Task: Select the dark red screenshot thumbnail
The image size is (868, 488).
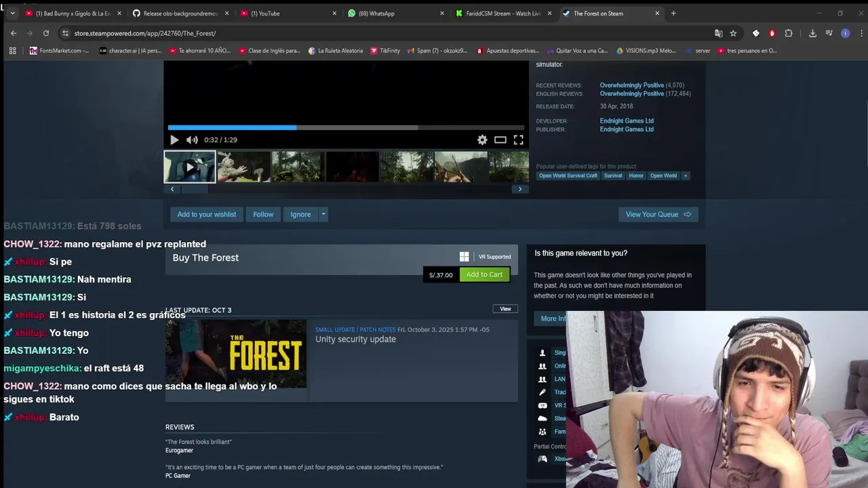Action: [x=353, y=167]
